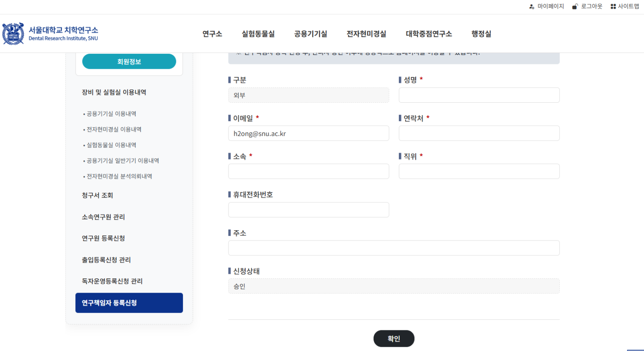644x351 pixels.
Task: Open the 행정실 main menu
Action: click(x=481, y=34)
